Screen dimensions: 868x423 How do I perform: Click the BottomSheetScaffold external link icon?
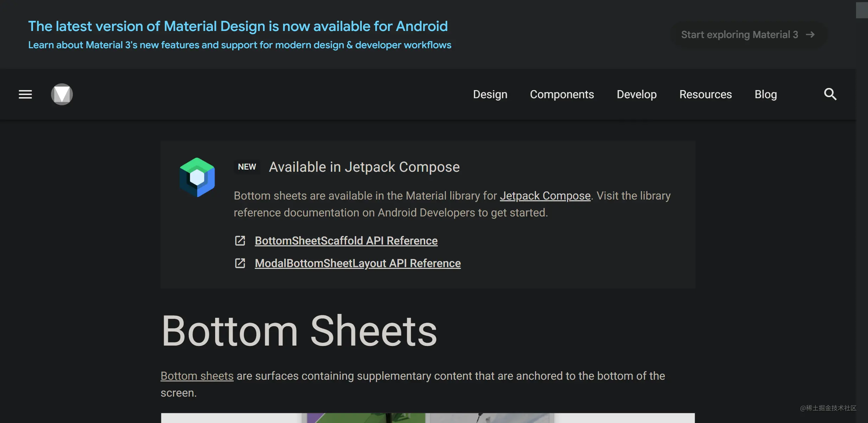(x=240, y=240)
